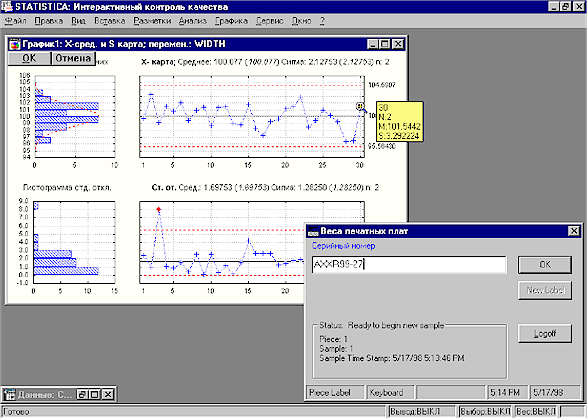Screen dimensions: 587x418
Task: Restore the STATISTICA main window
Action: coord(566,6)
